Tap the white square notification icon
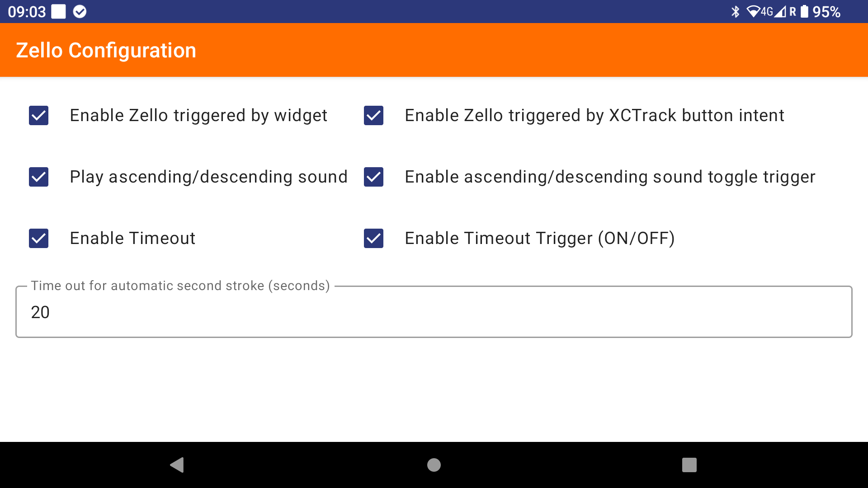This screenshot has width=868, height=488. (x=58, y=12)
